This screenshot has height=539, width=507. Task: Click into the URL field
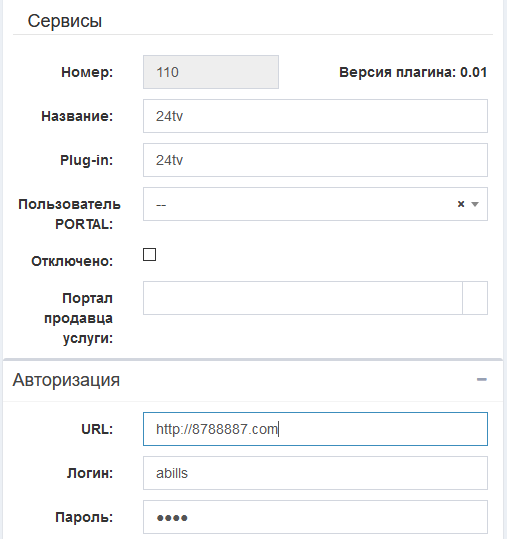315,429
